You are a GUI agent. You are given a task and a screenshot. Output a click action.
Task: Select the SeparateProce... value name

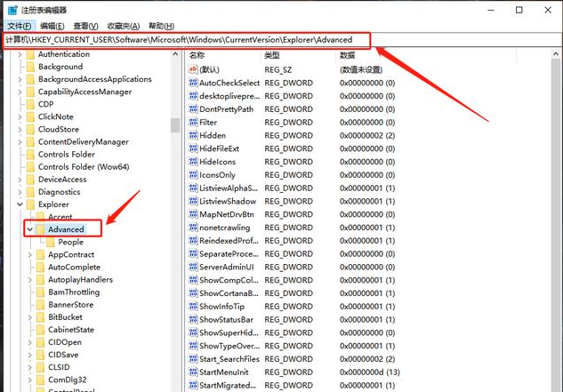(x=229, y=254)
